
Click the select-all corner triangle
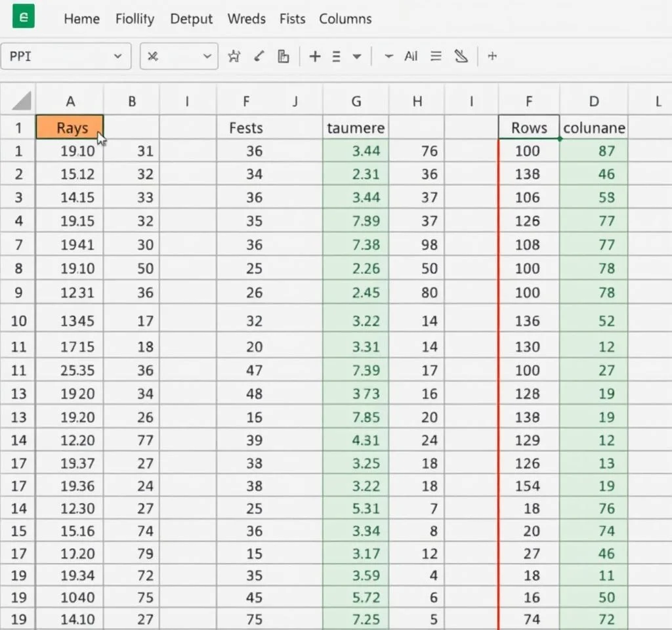click(21, 101)
